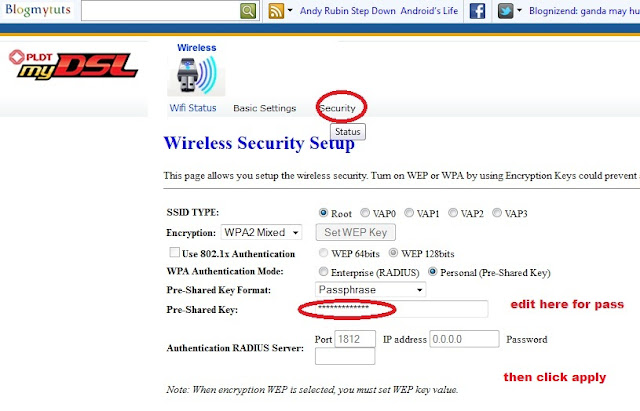Click the green search magnifier icon
The image size is (640, 411).
248,11
